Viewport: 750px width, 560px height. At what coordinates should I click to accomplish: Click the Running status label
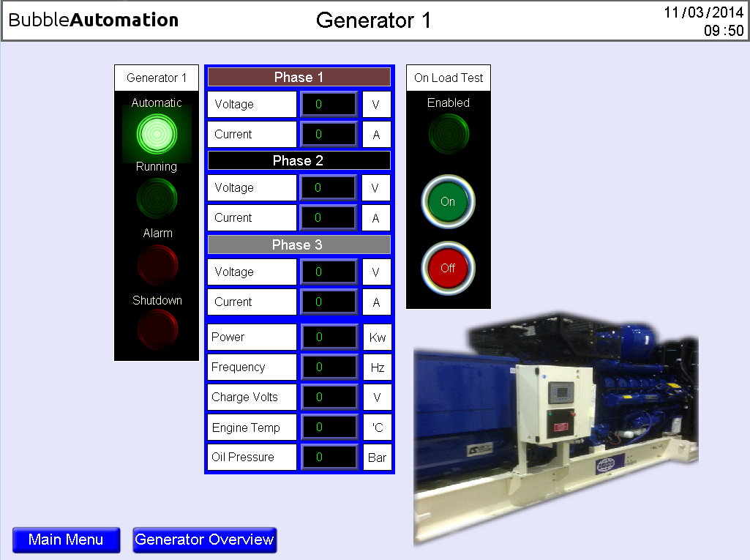[157, 167]
